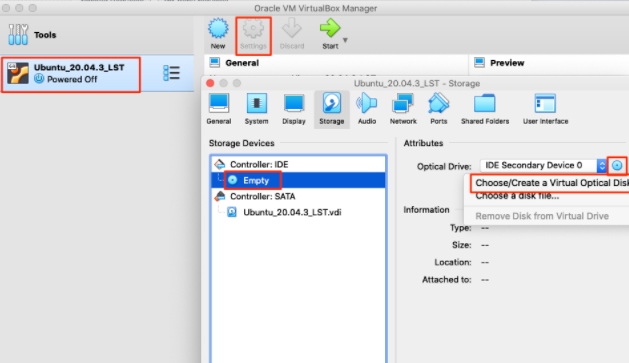Screen dimensions: 629x363
Task: Open the Shared Folders settings tab
Action: coord(485,109)
